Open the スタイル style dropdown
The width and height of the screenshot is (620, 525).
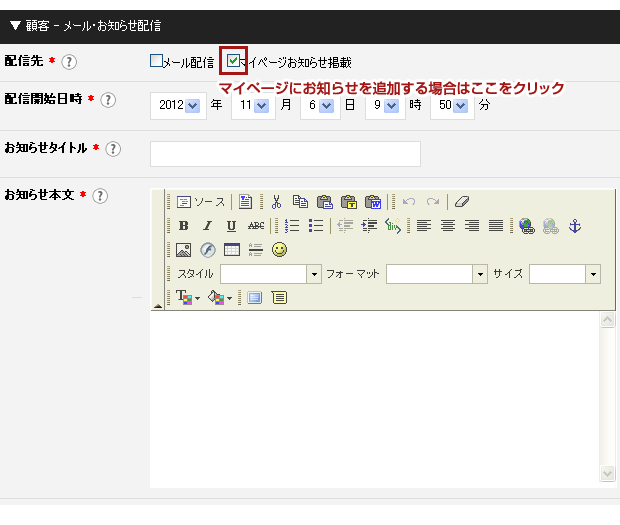[x=271, y=274]
